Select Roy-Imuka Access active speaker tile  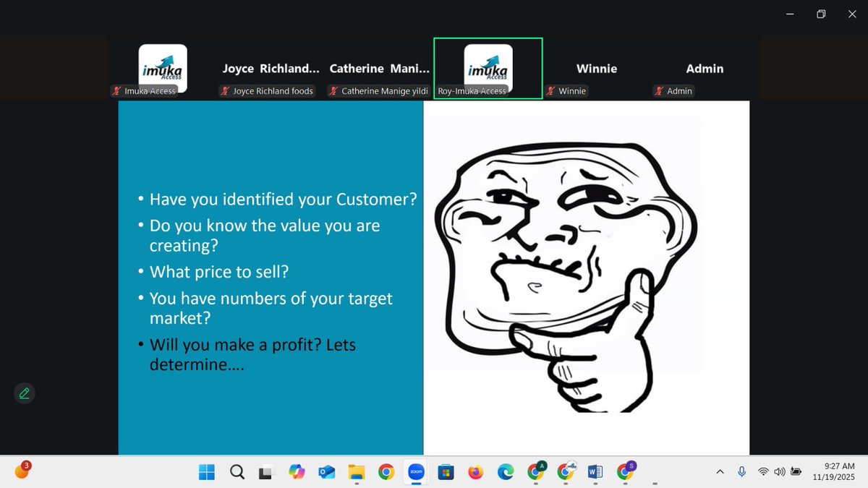pyautogui.click(x=488, y=68)
